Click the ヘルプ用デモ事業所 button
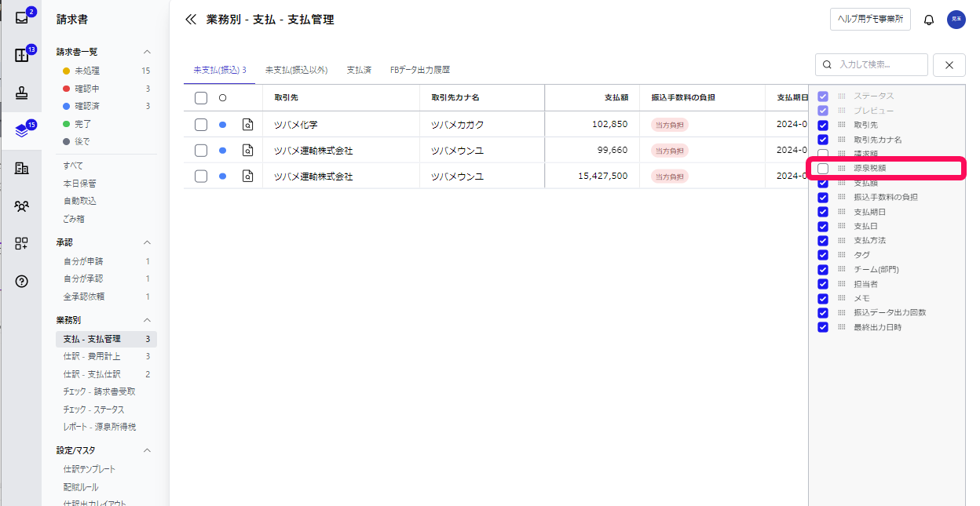The height and width of the screenshot is (506, 980). tap(870, 19)
